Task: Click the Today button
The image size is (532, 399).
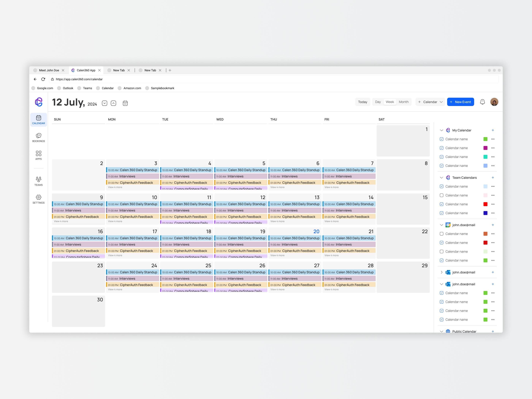Action: pyautogui.click(x=363, y=102)
